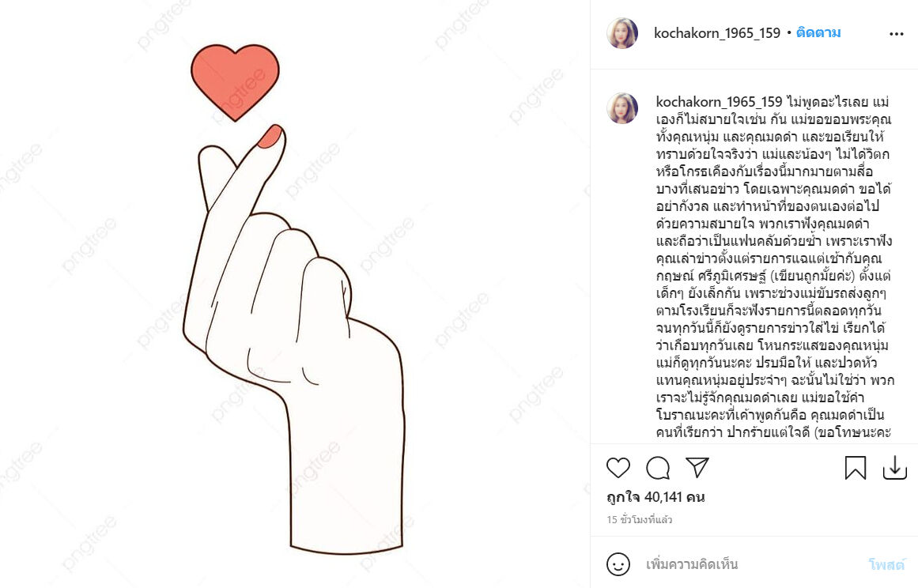Share post using paper plane icon
The width and height of the screenshot is (918, 588).
pos(697,467)
